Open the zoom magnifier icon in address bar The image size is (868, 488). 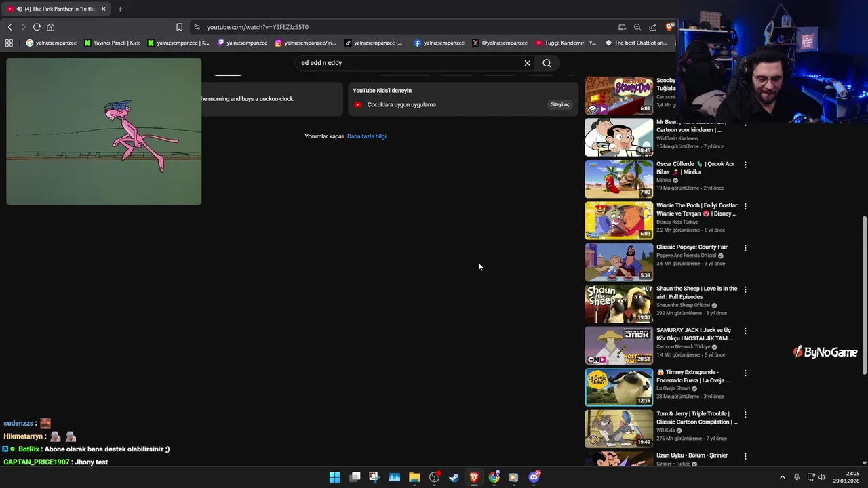coord(637,27)
